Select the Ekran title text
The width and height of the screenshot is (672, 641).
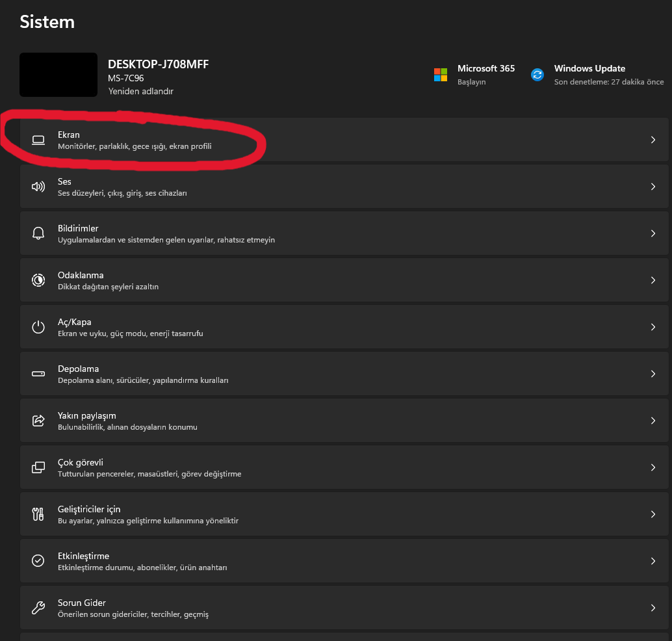pyautogui.click(x=69, y=135)
